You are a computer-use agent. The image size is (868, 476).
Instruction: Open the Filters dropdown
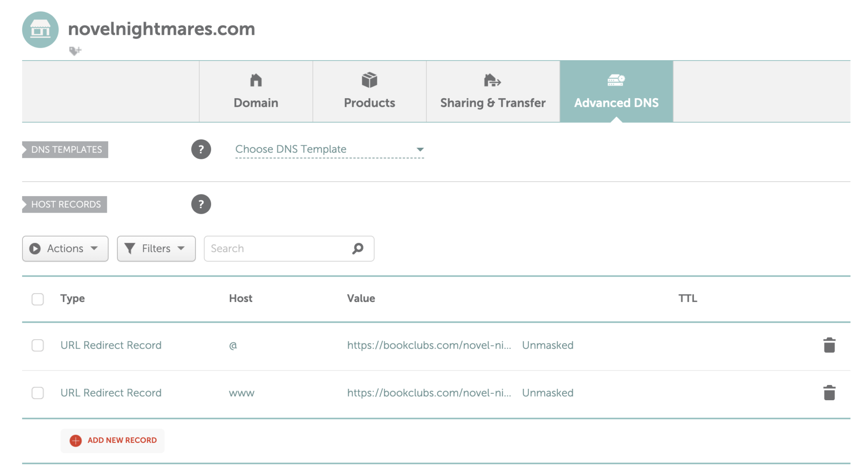coord(156,249)
